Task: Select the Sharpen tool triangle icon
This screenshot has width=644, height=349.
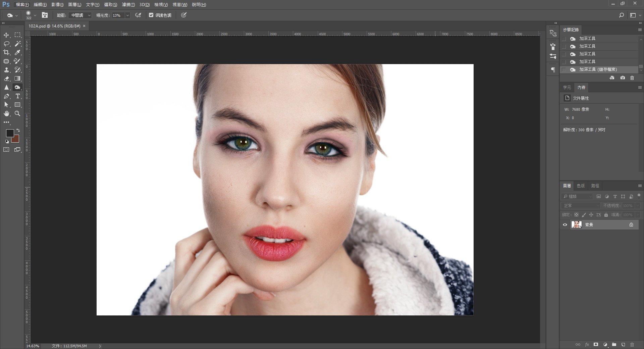Action: (6, 87)
